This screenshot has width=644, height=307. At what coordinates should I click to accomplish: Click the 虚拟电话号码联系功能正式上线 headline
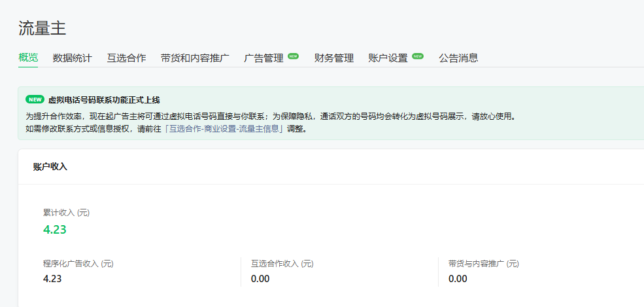coord(104,99)
